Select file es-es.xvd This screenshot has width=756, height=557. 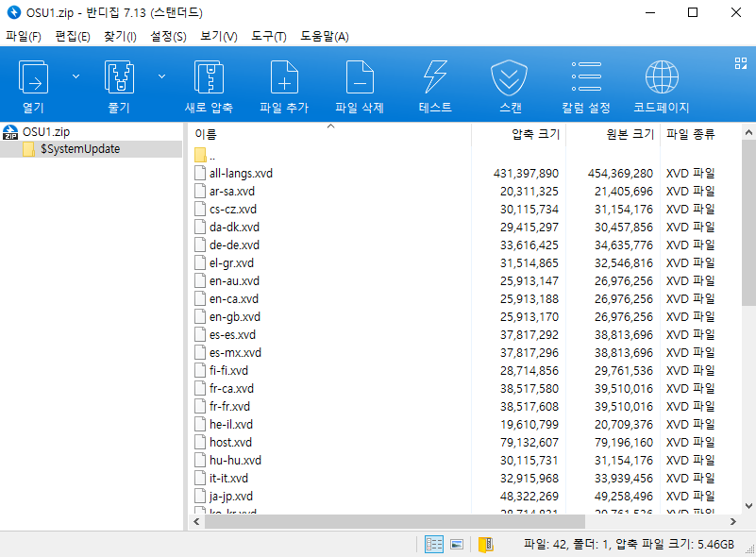point(232,335)
